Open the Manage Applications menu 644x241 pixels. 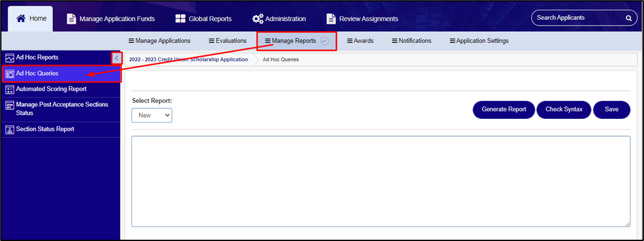(160, 41)
